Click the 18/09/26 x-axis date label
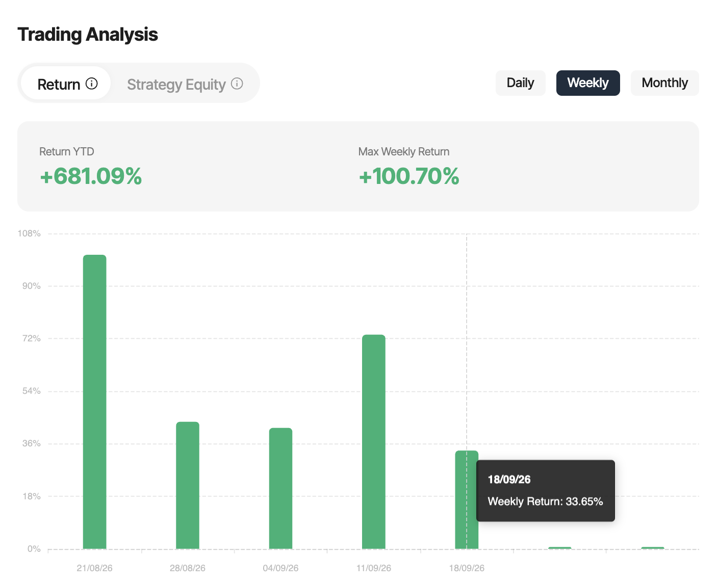Screen dimensions: 718x588 tap(467, 568)
